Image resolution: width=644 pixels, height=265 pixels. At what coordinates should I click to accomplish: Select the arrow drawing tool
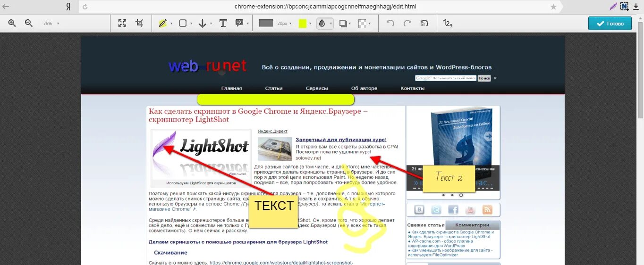203,23
